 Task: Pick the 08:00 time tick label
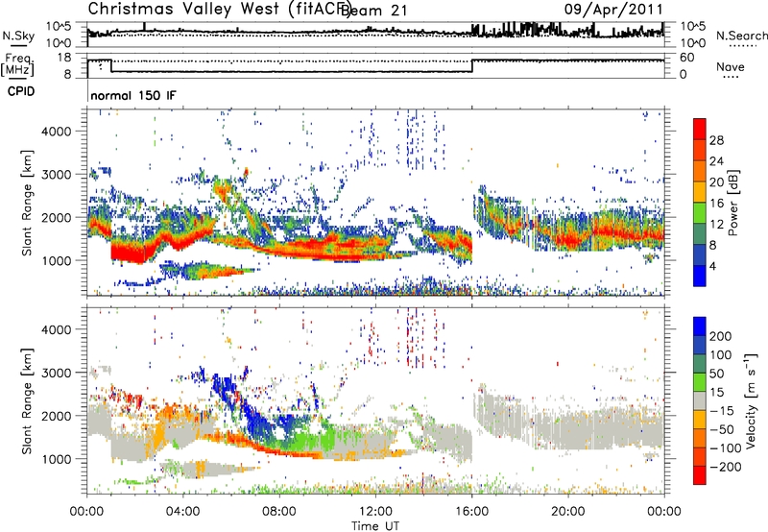[279, 512]
